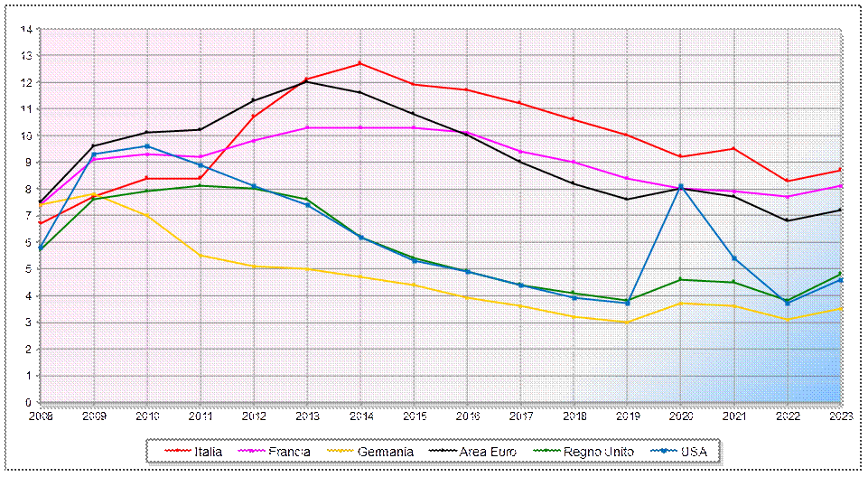Click the Area Euro data point at 2022
Viewport: 868px width, 477px height.
[788, 220]
